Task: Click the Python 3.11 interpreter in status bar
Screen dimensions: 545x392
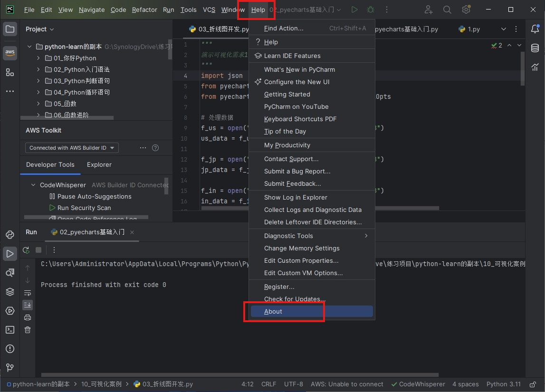Action: coord(503,384)
